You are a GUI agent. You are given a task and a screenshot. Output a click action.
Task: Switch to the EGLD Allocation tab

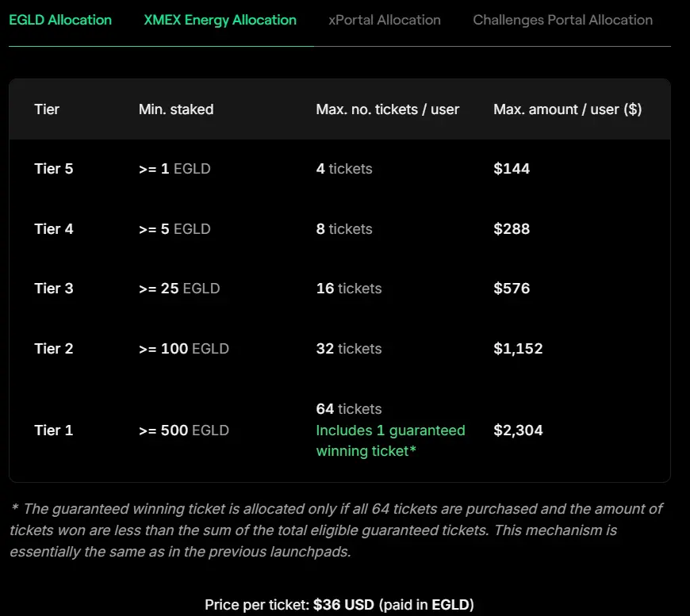[60, 21]
